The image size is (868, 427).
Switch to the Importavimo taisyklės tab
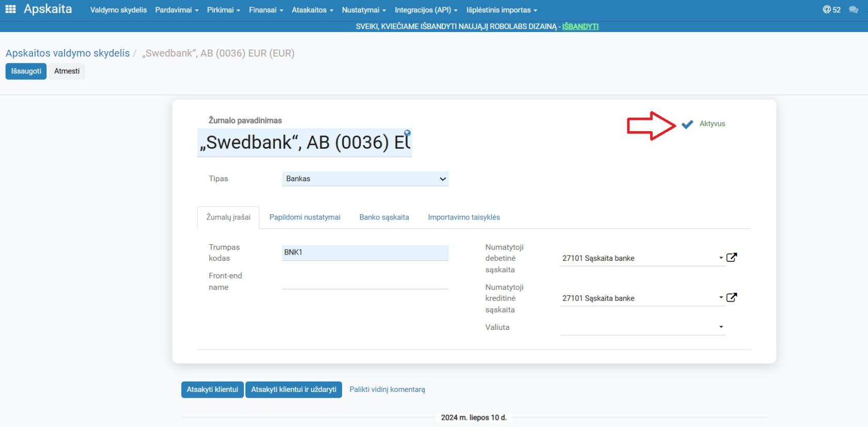click(464, 217)
